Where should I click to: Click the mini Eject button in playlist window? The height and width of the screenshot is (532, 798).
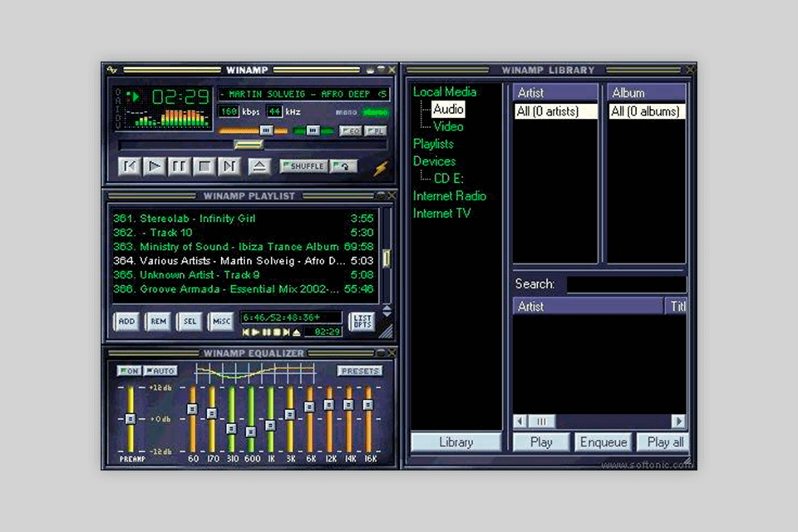click(297, 332)
